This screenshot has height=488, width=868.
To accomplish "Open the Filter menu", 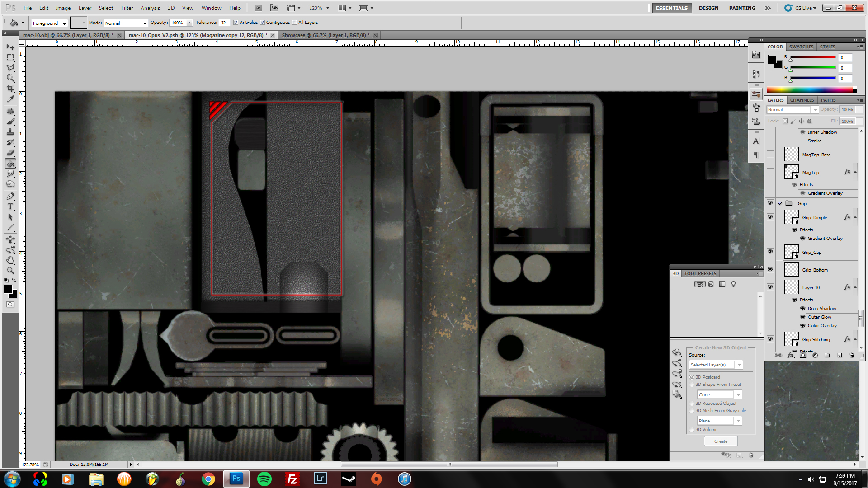I will click(127, 8).
